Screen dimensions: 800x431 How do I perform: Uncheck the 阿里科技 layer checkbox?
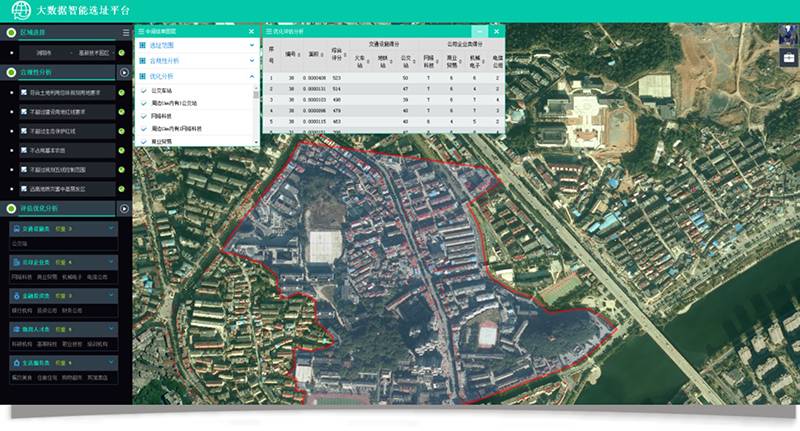tap(144, 116)
